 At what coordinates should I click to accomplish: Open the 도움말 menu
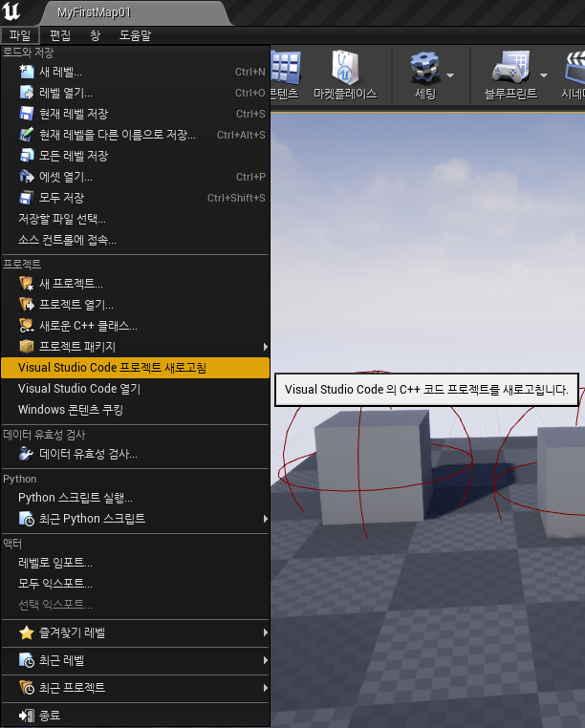point(135,35)
